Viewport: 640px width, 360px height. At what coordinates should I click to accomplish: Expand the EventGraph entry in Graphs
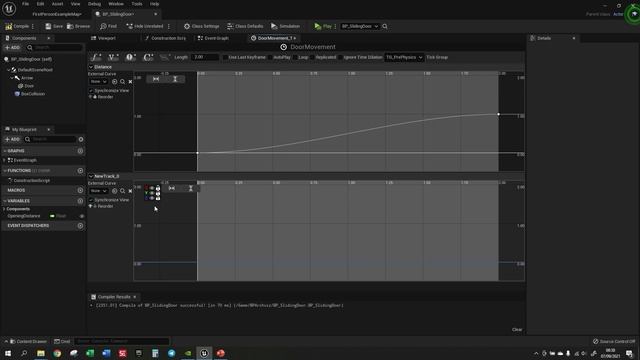[4, 160]
